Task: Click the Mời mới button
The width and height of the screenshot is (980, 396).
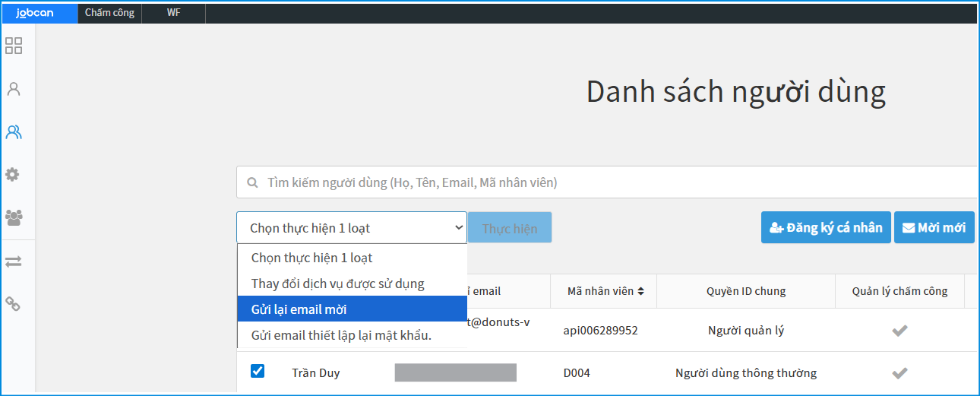Action: tap(934, 227)
